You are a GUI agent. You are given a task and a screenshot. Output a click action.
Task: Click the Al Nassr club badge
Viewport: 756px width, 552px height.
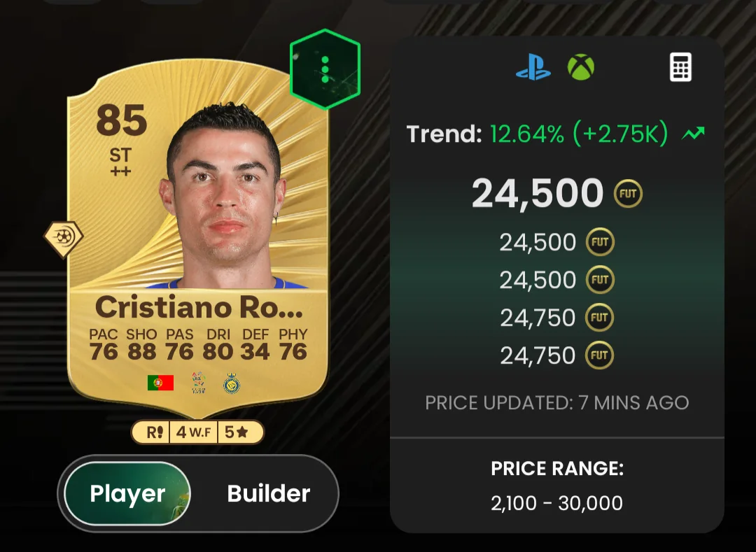232,383
